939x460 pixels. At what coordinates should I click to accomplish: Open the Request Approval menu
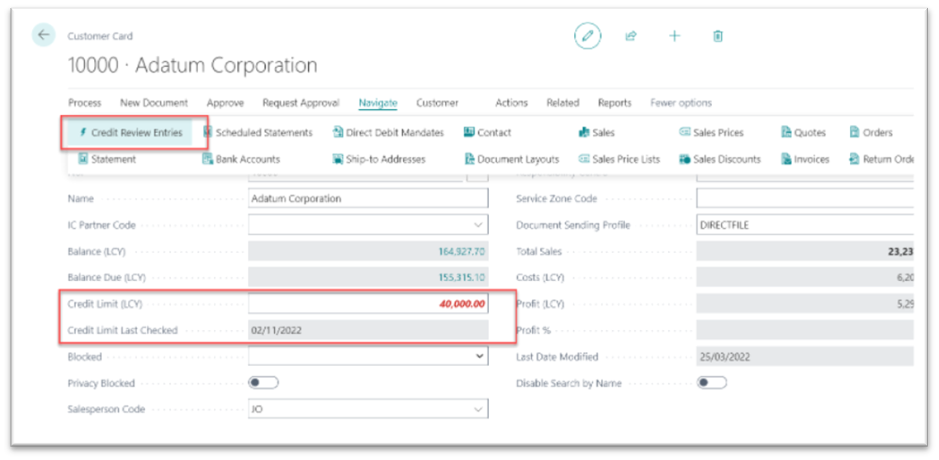tap(301, 103)
